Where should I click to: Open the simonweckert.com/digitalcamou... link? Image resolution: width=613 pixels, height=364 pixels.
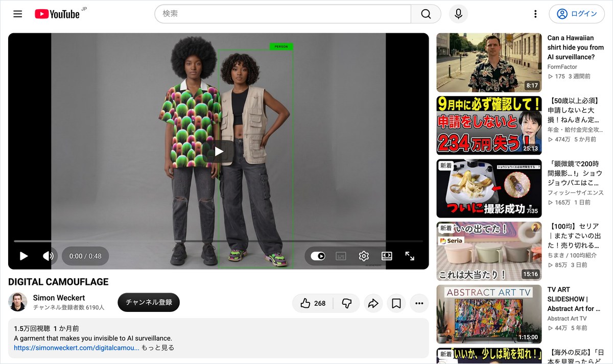pos(77,348)
